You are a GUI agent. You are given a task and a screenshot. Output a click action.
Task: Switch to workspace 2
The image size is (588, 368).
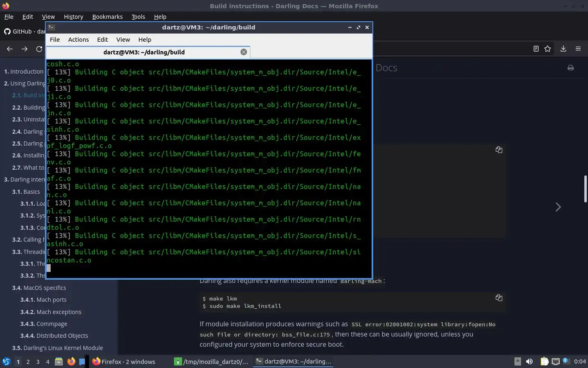point(28,362)
